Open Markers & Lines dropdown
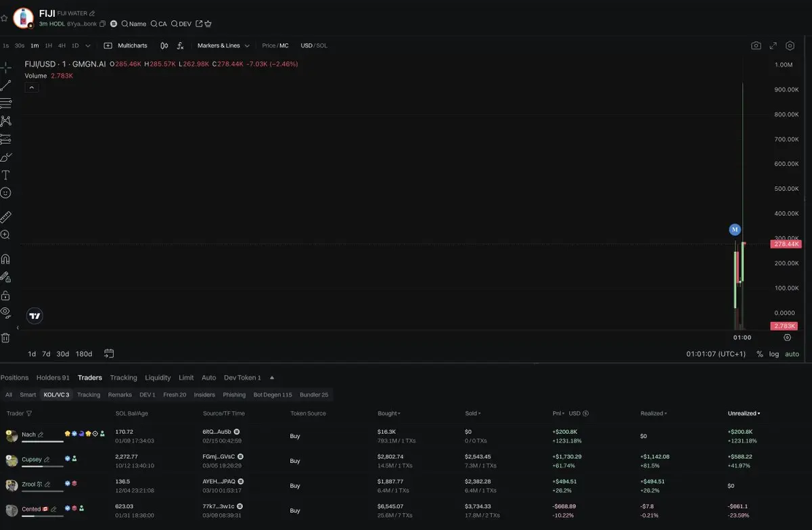Image resolution: width=812 pixels, height=530 pixels. (223, 45)
